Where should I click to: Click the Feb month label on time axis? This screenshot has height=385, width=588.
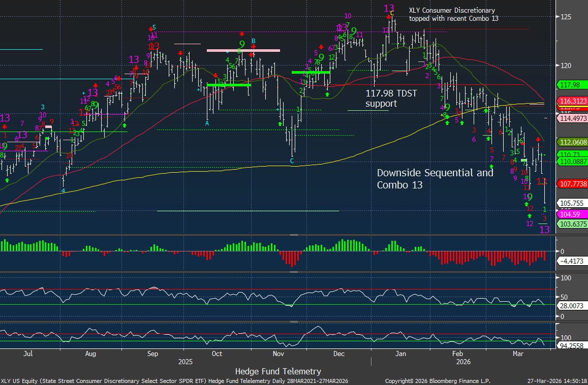[457, 353]
